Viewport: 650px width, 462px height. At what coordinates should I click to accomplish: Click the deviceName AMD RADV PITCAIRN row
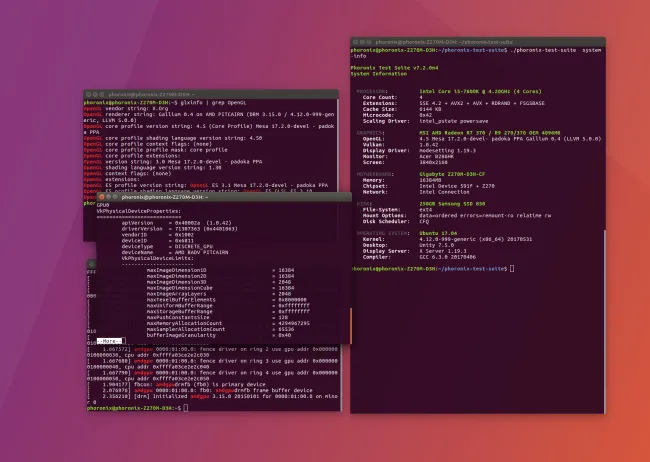(x=175, y=252)
